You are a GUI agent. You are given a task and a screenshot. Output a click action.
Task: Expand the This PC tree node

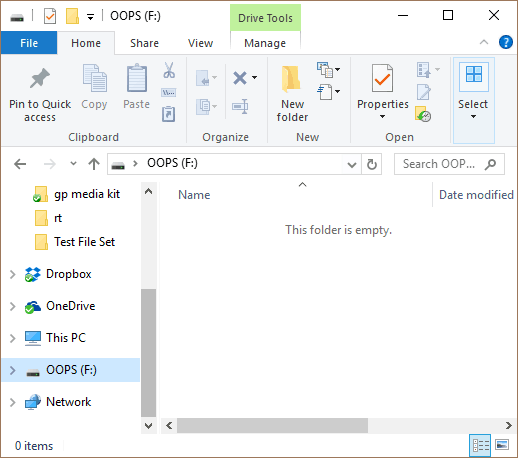click(13, 338)
